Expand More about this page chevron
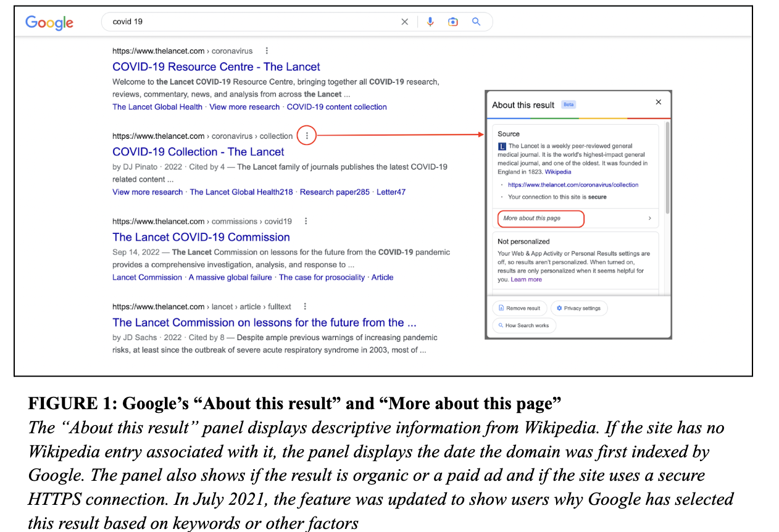779x532 pixels. click(649, 218)
